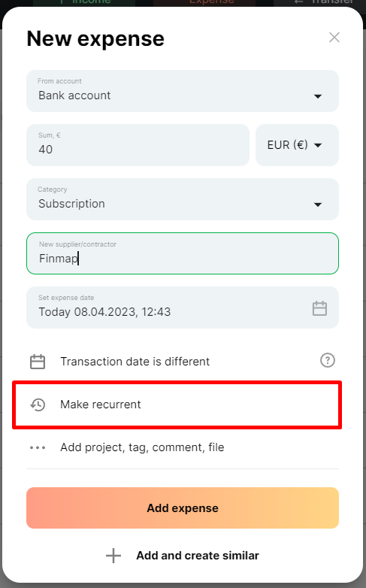Expand the From account dropdown arrow
Screen dimensions: 366x588
click(318, 96)
